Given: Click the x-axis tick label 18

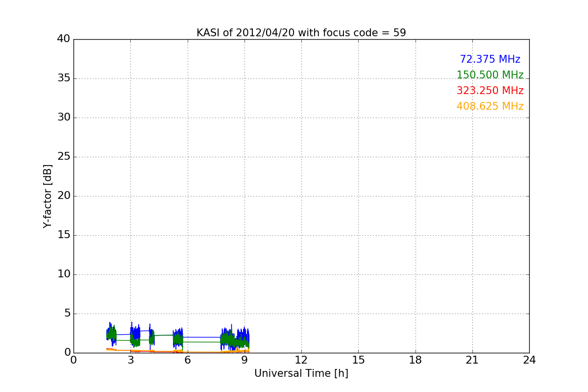Looking at the screenshot, I should 416,360.
